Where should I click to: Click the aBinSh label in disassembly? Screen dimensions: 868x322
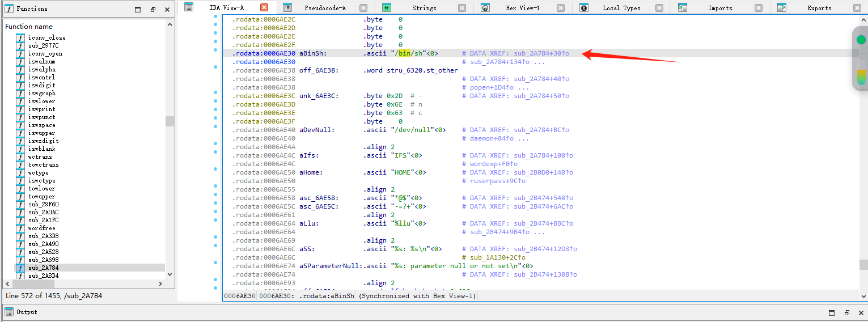pyautogui.click(x=313, y=53)
